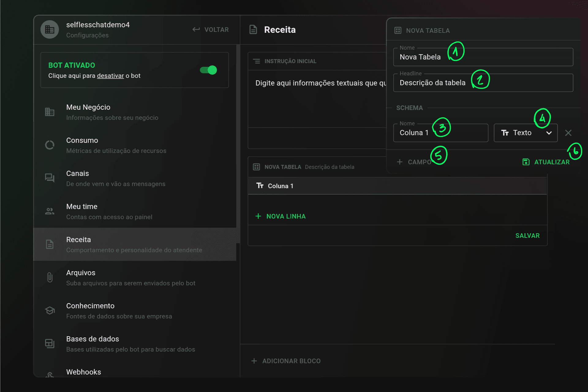Click the Atualizar button
The height and width of the screenshot is (392, 588).
[x=546, y=162]
